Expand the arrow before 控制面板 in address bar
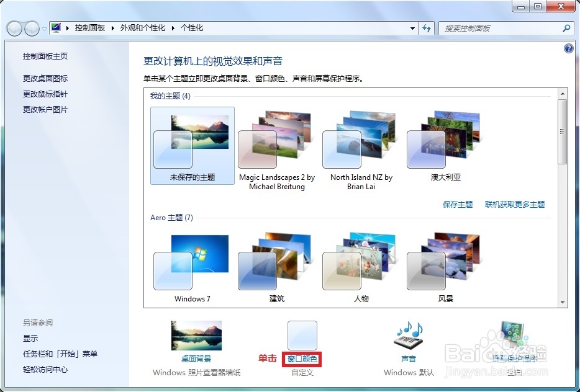Viewport: 580px width, 392px height. [x=68, y=28]
